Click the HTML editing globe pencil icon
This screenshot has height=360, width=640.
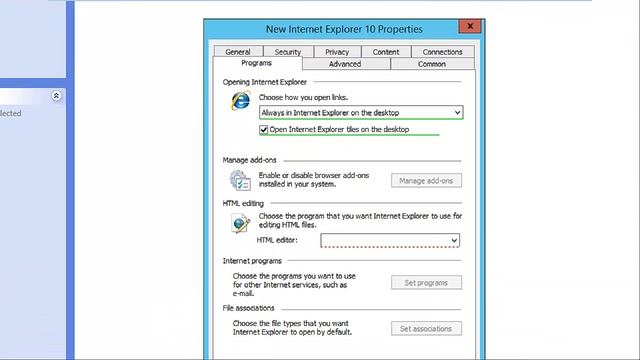pyautogui.click(x=240, y=223)
